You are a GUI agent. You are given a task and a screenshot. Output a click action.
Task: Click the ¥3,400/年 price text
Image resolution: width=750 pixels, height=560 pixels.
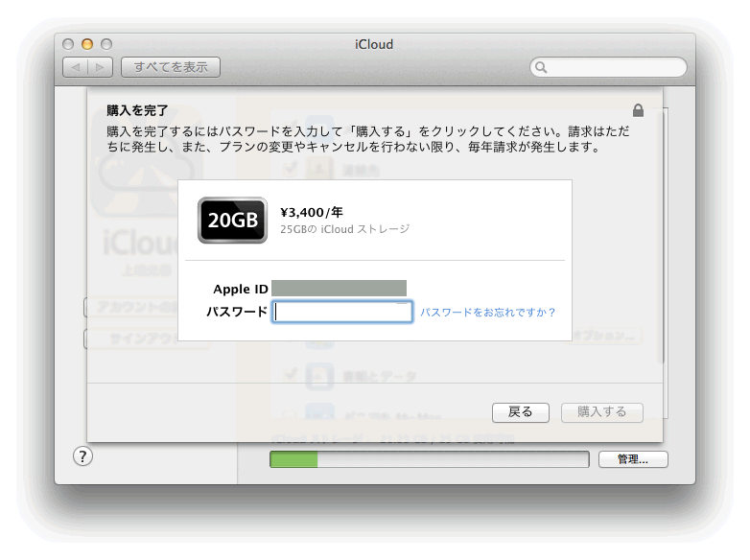(x=312, y=212)
